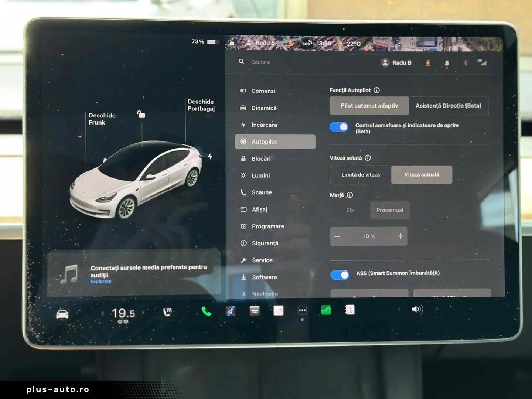This screenshot has height=399, width=532.
Task: Show info for Marjă
Action: pos(350,195)
